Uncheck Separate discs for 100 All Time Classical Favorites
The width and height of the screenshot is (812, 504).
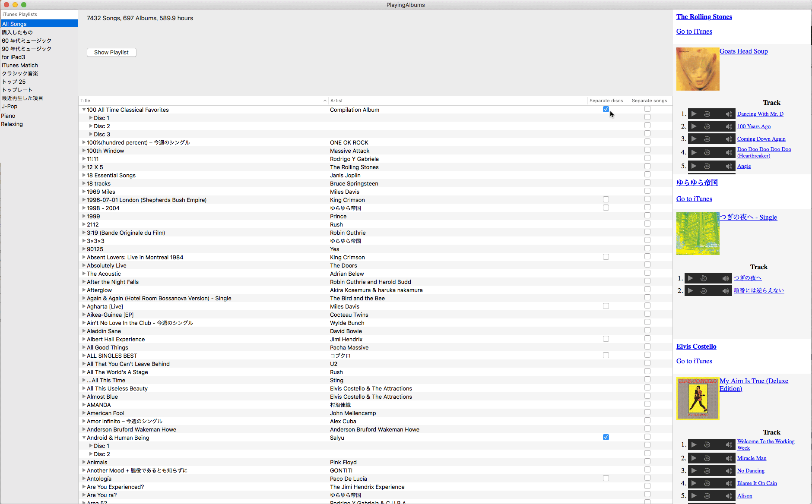pyautogui.click(x=606, y=109)
